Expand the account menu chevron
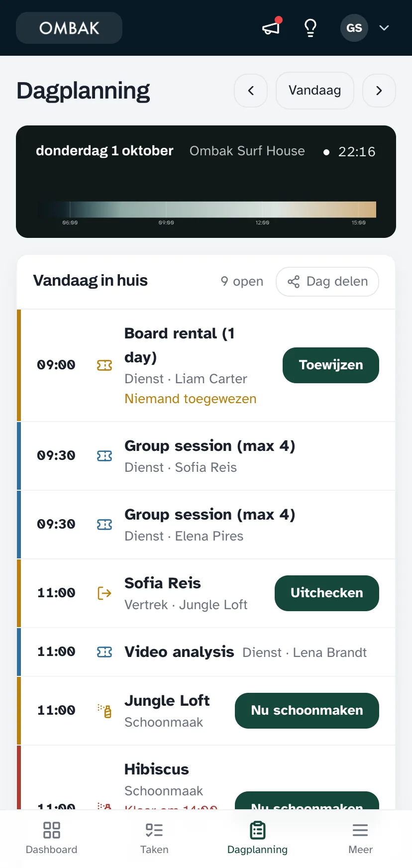The height and width of the screenshot is (868, 412). [x=384, y=28]
